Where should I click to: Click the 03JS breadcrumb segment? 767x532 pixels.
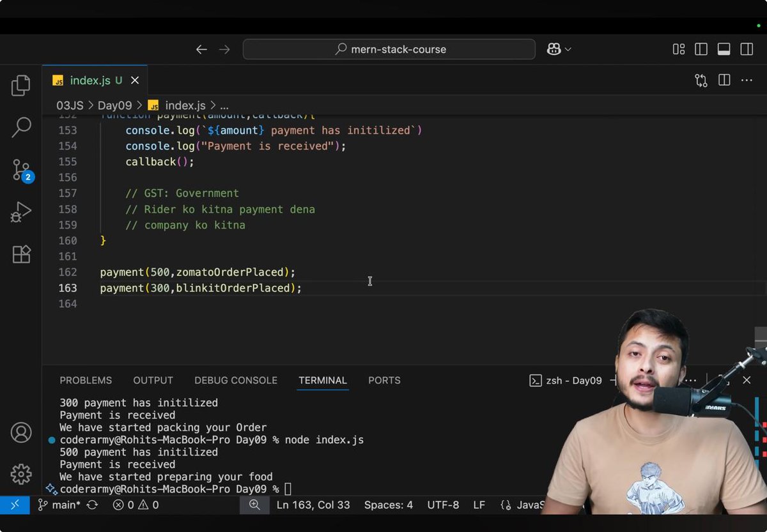pyautogui.click(x=70, y=105)
